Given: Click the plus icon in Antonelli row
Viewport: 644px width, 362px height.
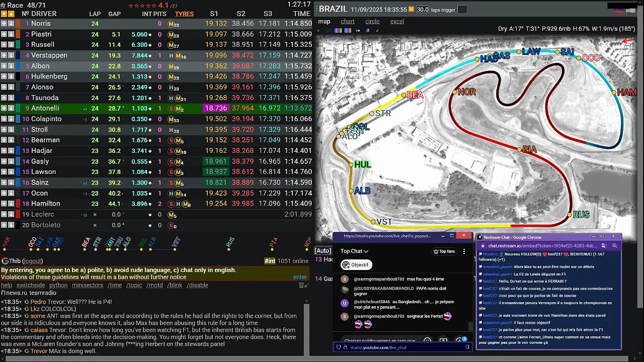Looking at the screenshot, I should click(4, 108).
